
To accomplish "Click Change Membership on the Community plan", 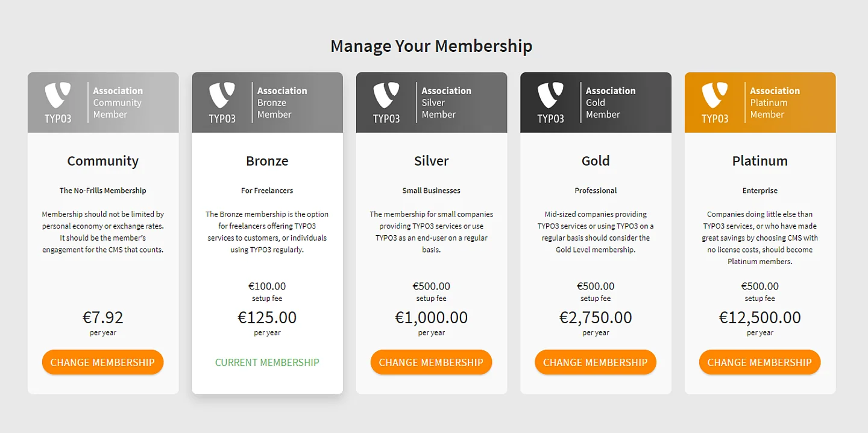I will tap(102, 362).
